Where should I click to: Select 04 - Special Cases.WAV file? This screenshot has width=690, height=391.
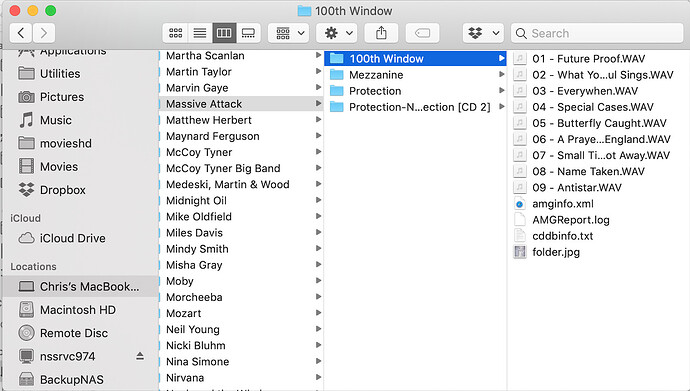(598, 107)
